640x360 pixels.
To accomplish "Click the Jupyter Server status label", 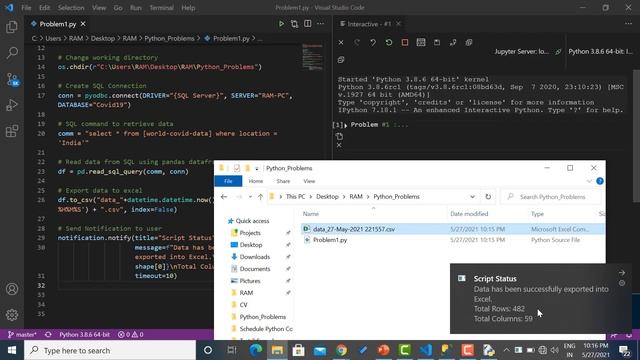I will click(x=522, y=51).
